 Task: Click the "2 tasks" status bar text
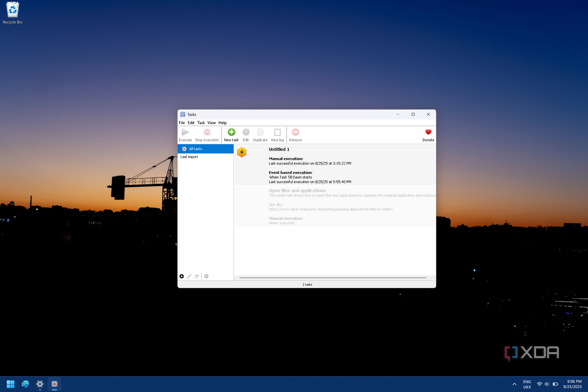point(307,284)
